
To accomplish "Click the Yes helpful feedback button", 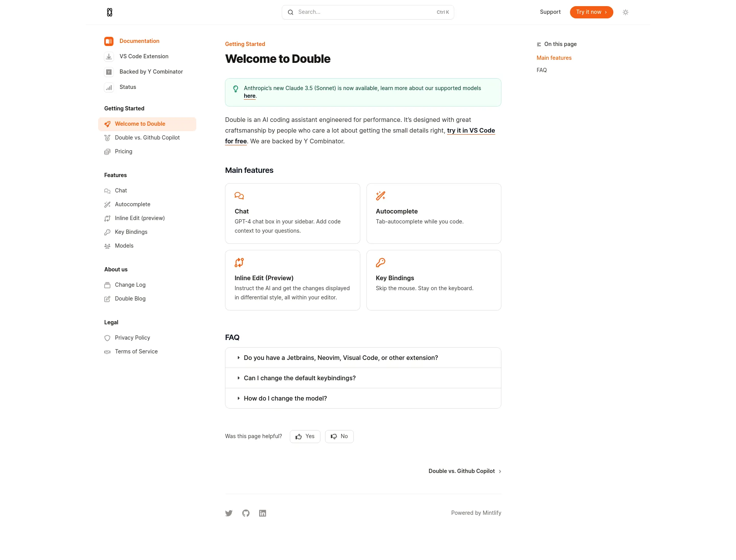I will [x=305, y=436].
